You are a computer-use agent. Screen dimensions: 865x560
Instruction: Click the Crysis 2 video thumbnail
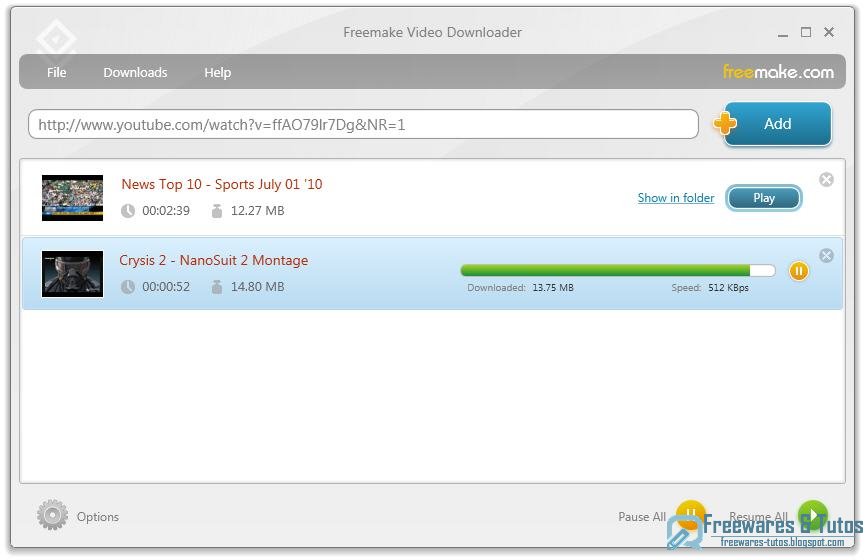click(72, 274)
